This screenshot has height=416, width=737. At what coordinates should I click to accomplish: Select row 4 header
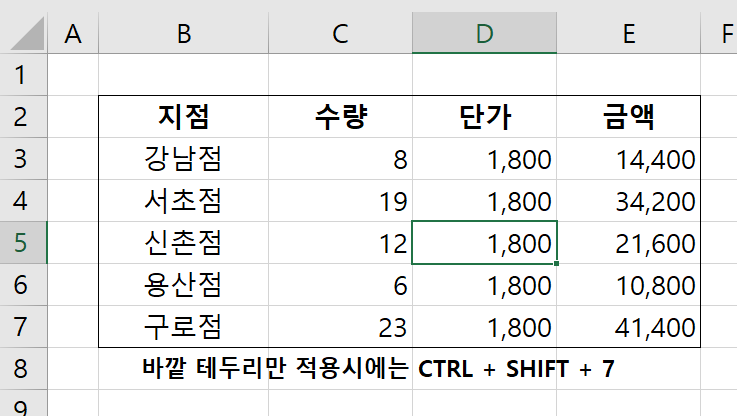click(x=24, y=201)
